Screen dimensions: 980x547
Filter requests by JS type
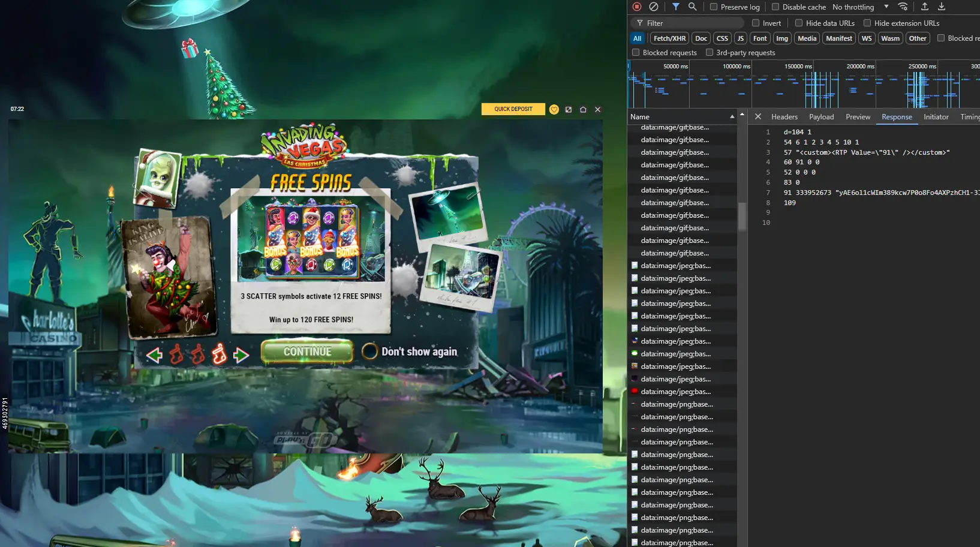tap(741, 38)
